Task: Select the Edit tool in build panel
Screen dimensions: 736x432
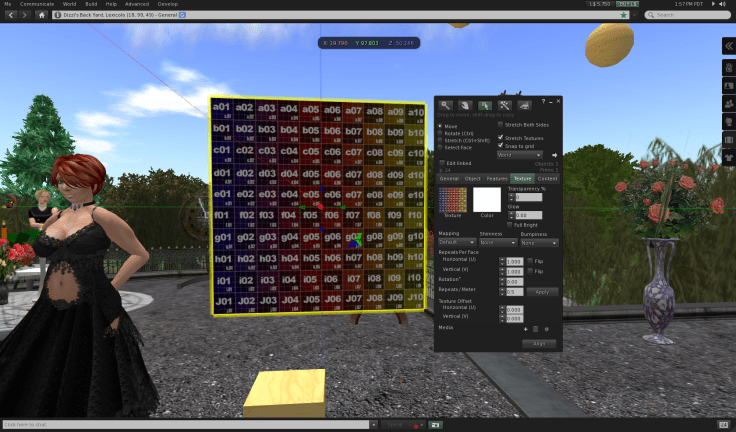Action: [x=484, y=105]
